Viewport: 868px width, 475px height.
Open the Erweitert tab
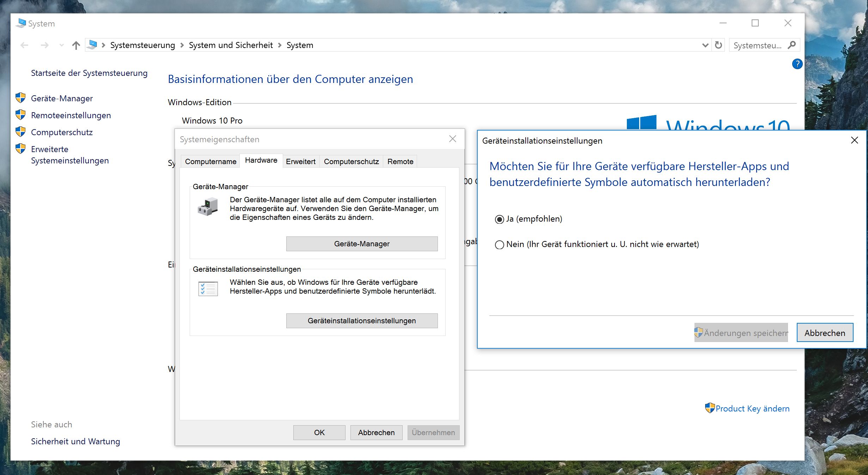click(x=301, y=161)
